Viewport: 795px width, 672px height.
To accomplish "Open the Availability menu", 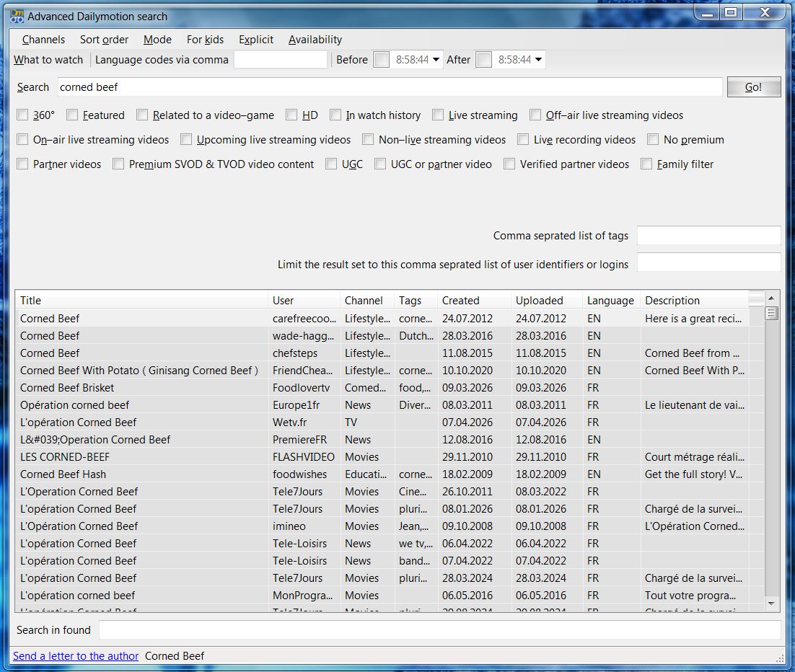I will pos(315,40).
